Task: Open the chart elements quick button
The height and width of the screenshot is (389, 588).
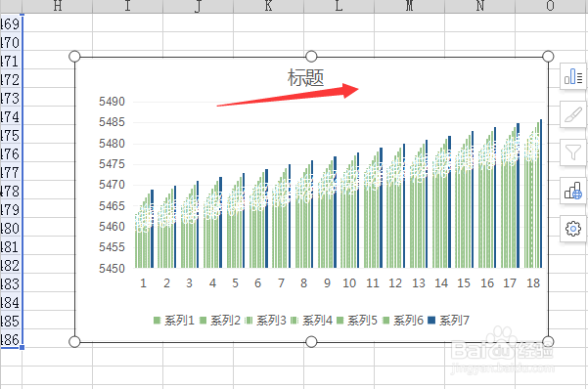Action: pos(573,76)
